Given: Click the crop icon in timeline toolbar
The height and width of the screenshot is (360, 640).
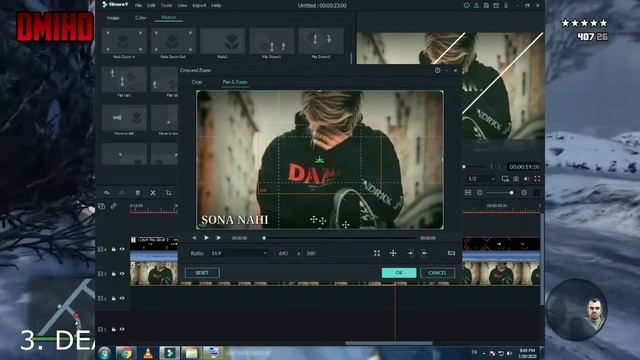Looking at the screenshot, I should point(169,193).
